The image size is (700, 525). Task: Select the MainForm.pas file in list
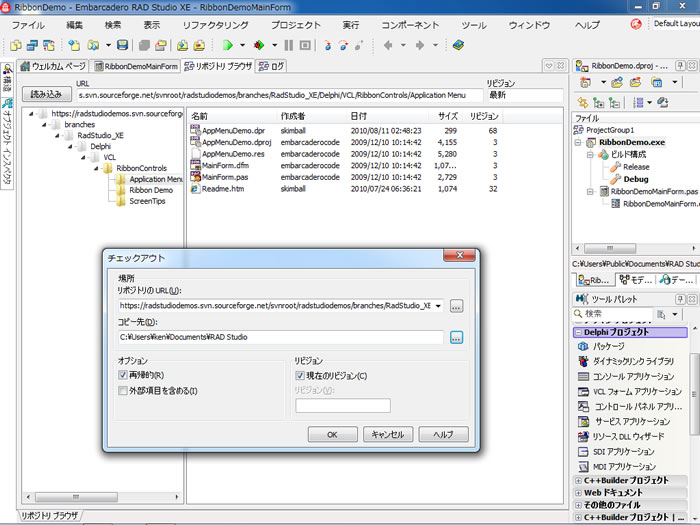click(223, 177)
